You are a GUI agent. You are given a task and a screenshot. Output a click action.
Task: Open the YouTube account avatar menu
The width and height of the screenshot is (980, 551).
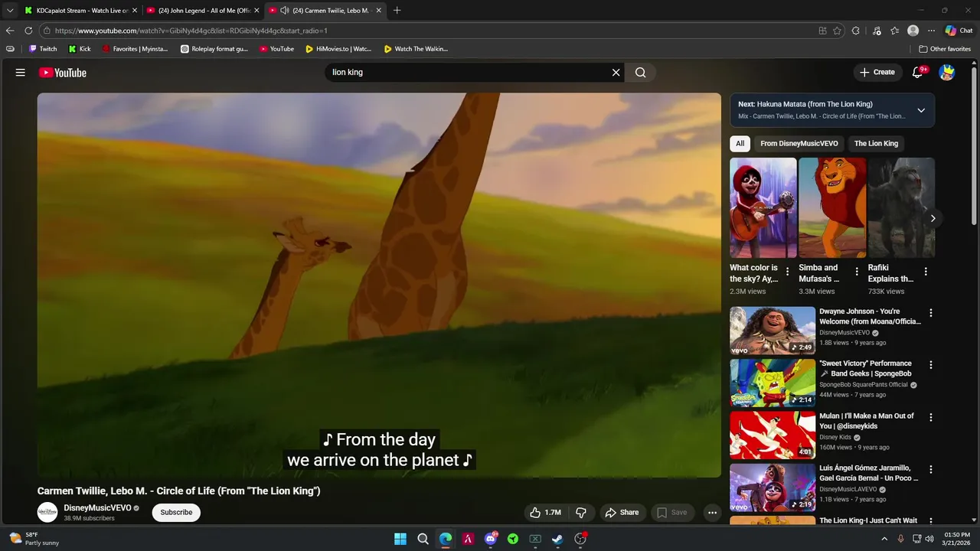point(947,73)
